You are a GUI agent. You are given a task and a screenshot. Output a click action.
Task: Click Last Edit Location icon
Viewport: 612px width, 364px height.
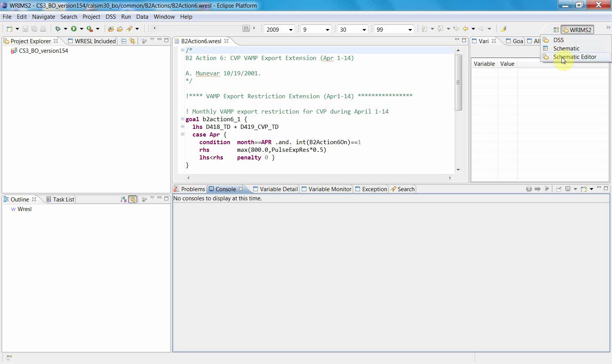click(x=456, y=29)
